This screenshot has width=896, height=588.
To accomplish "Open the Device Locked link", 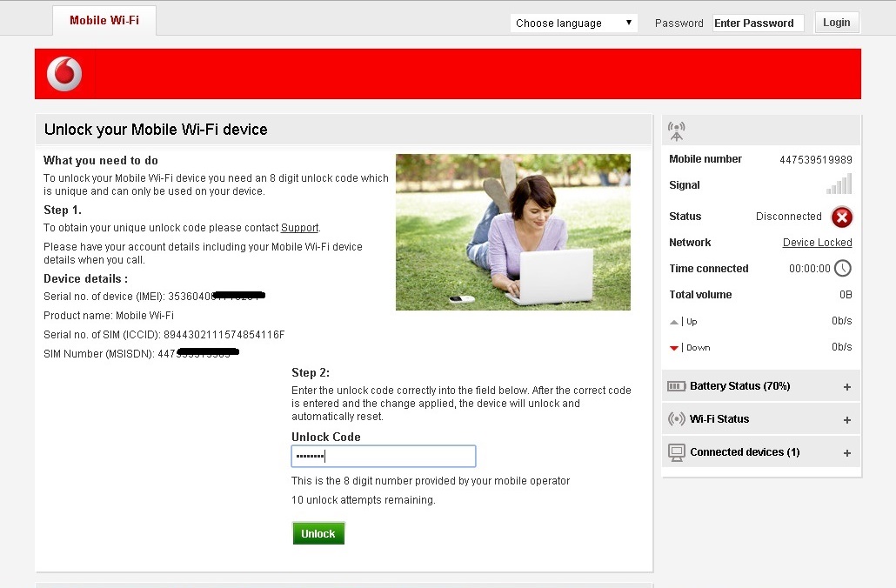I will pos(817,242).
